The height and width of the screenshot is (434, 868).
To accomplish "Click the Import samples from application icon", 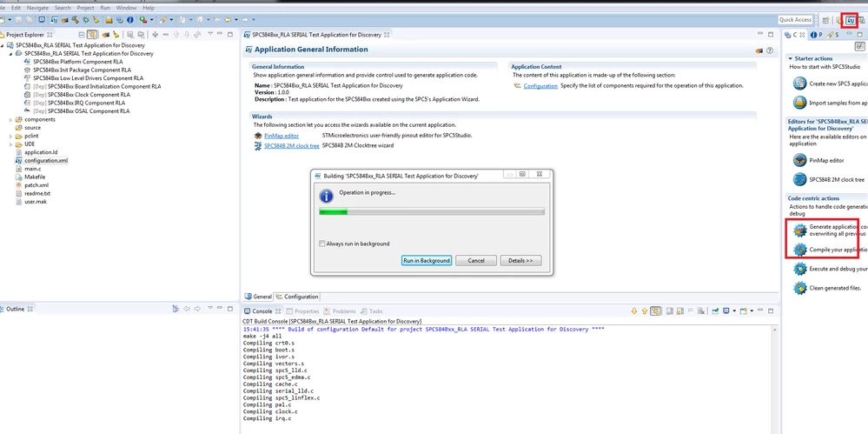I will point(799,103).
